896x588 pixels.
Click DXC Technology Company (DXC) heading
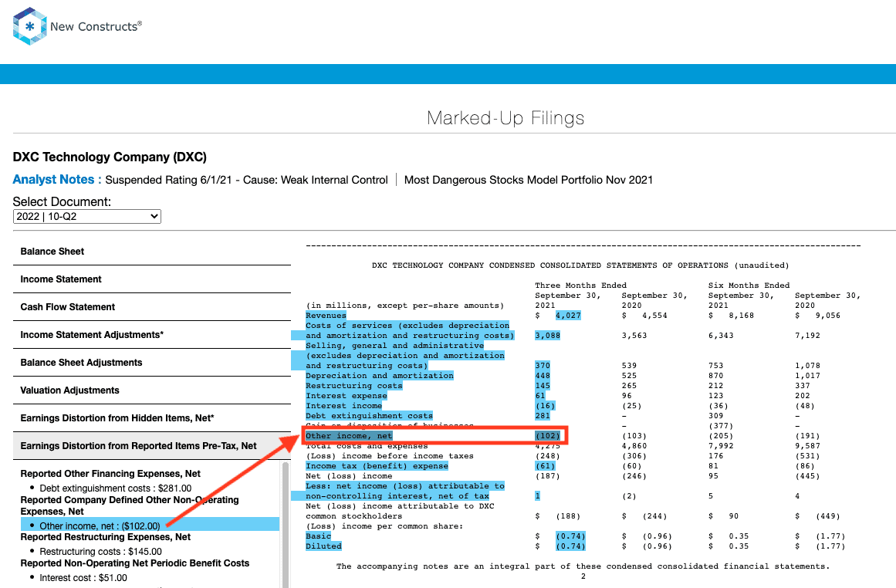(x=110, y=157)
